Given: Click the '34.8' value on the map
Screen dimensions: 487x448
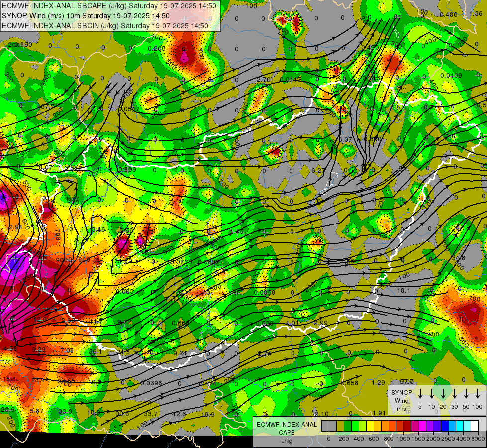Looking at the screenshot, I should (x=459, y=258).
